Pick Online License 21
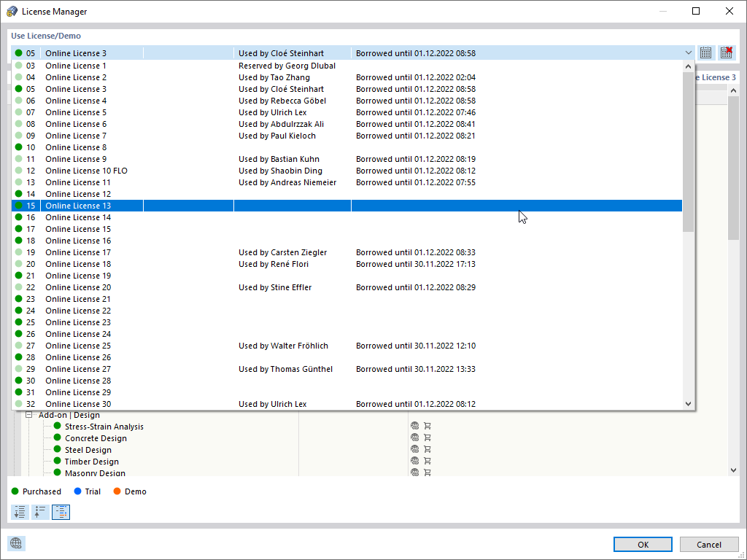The width and height of the screenshot is (747, 560). [x=347, y=299]
